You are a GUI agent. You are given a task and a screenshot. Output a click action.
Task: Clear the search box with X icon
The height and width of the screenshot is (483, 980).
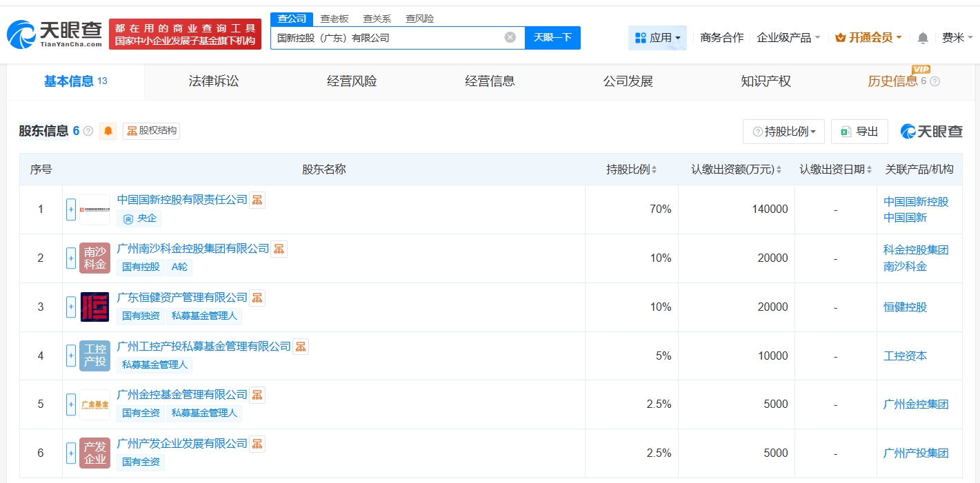point(510,38)
